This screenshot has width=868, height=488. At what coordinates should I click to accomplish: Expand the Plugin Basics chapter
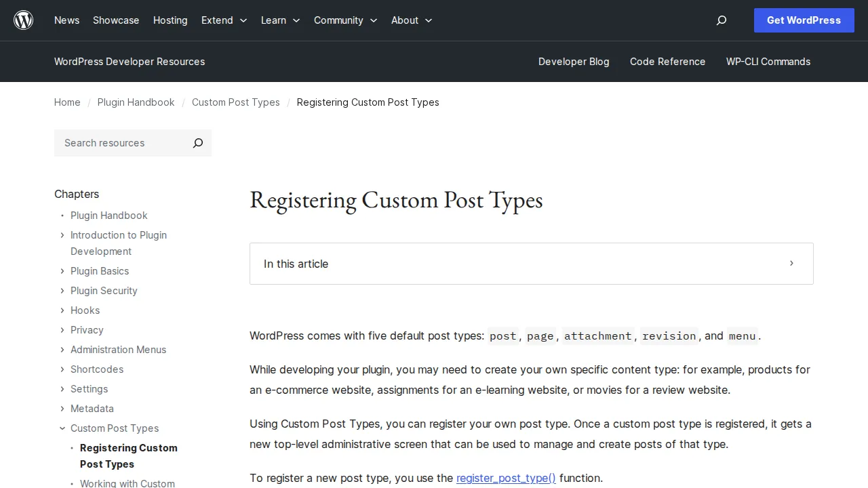[62, 271]
